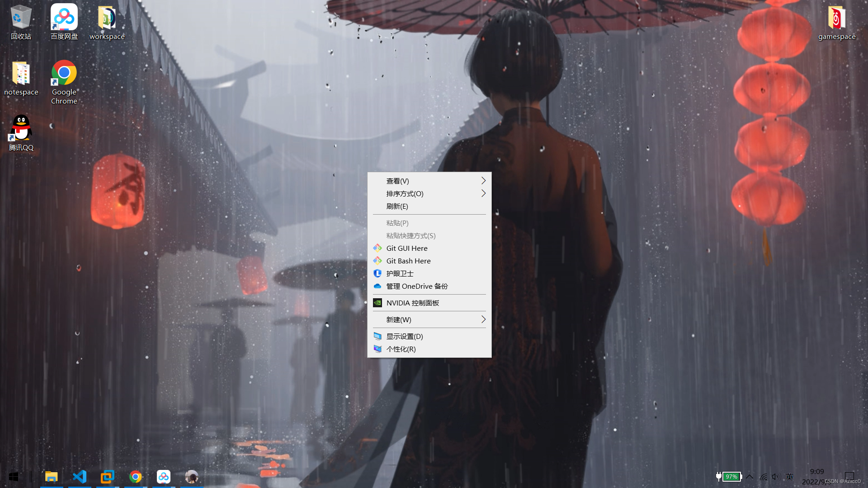This screenshot has width=868, height=488.
Task: Open 显示设置(D) display settings
Action: click(x=429, y=336)
